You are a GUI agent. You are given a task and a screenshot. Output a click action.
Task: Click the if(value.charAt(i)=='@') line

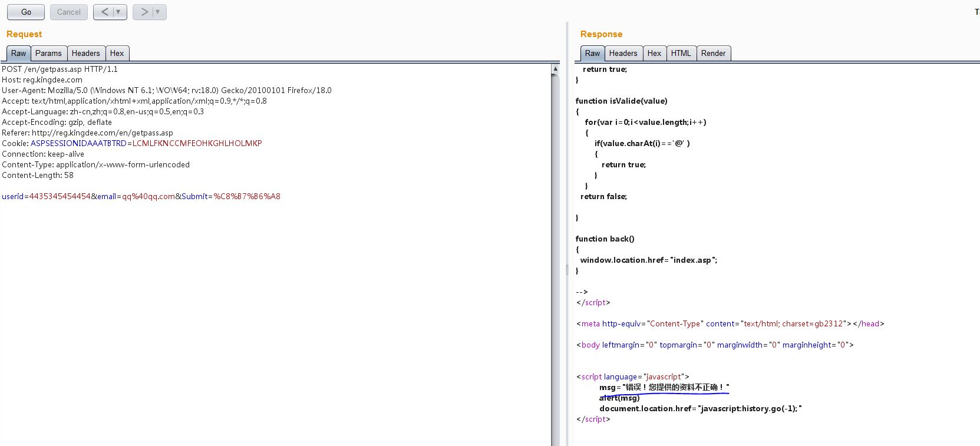[642, 143]
